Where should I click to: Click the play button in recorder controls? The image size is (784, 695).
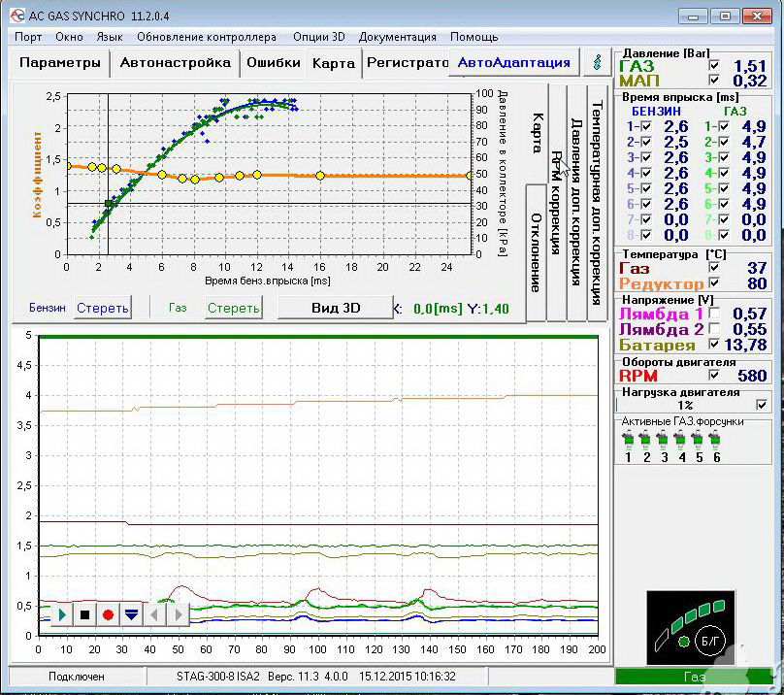pos(62,614)
